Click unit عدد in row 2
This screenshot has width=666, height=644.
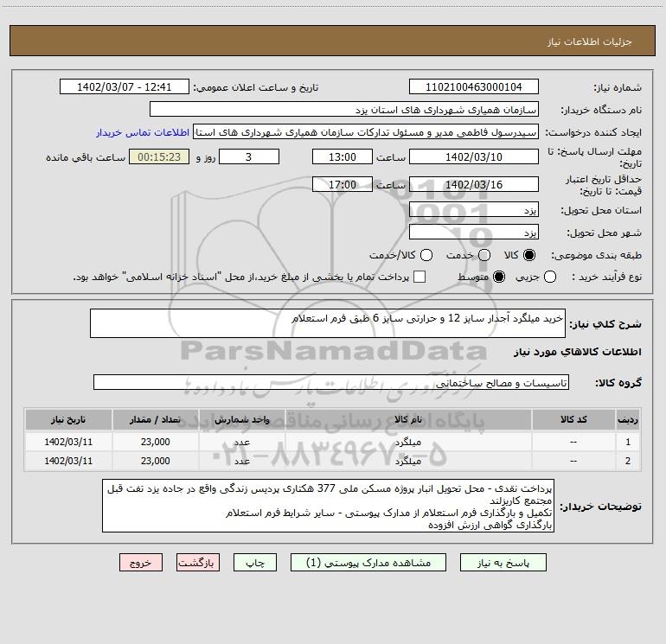click(x=242, y=461)
